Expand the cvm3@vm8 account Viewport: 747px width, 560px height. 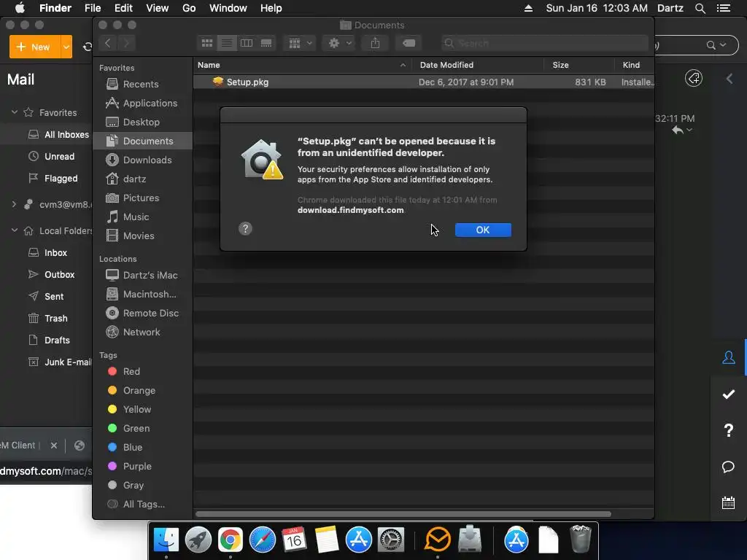click(x=15, y=205)
